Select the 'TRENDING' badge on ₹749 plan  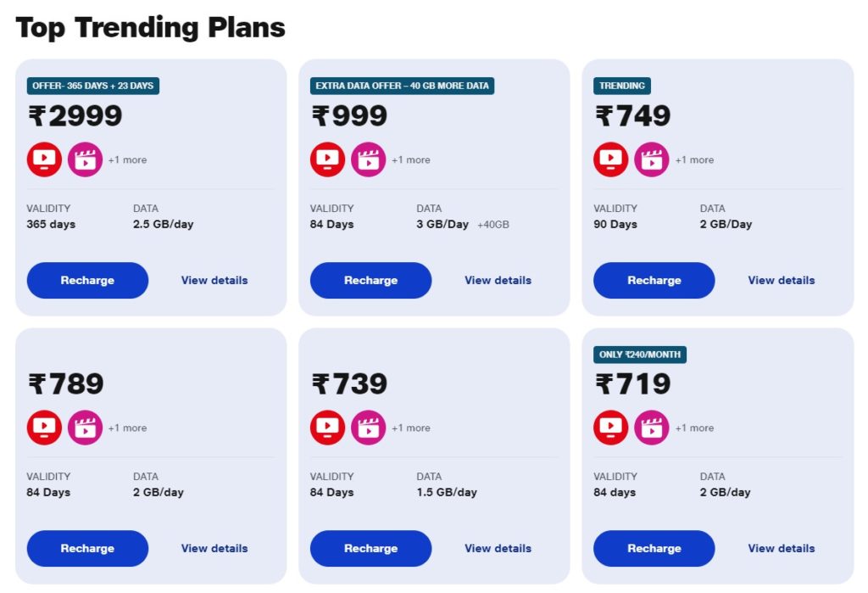622,86
